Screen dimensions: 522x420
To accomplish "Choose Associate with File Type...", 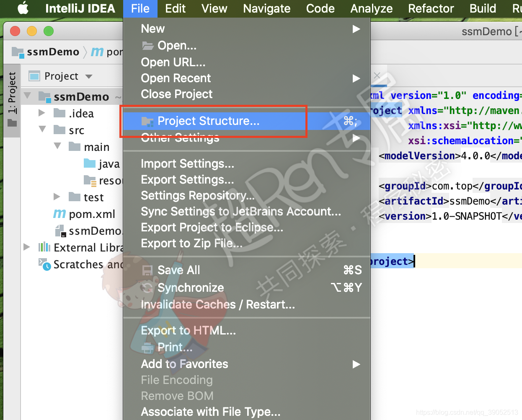I will pos(247,412).
